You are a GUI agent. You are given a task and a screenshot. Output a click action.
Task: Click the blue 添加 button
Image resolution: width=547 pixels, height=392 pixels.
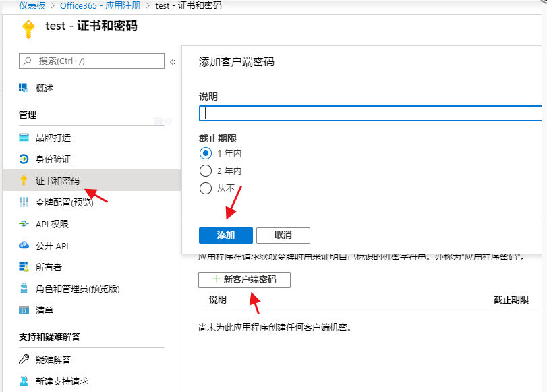coord(226,235)
